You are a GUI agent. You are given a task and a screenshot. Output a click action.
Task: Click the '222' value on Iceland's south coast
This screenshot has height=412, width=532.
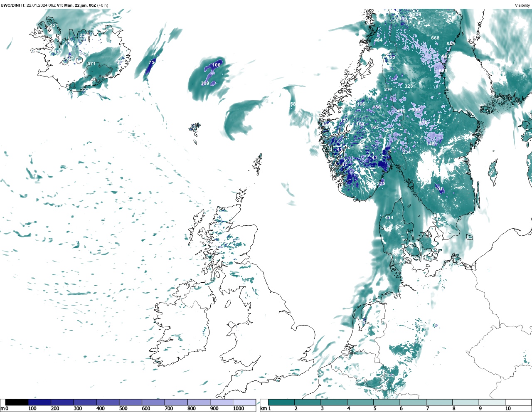point(85,89)
